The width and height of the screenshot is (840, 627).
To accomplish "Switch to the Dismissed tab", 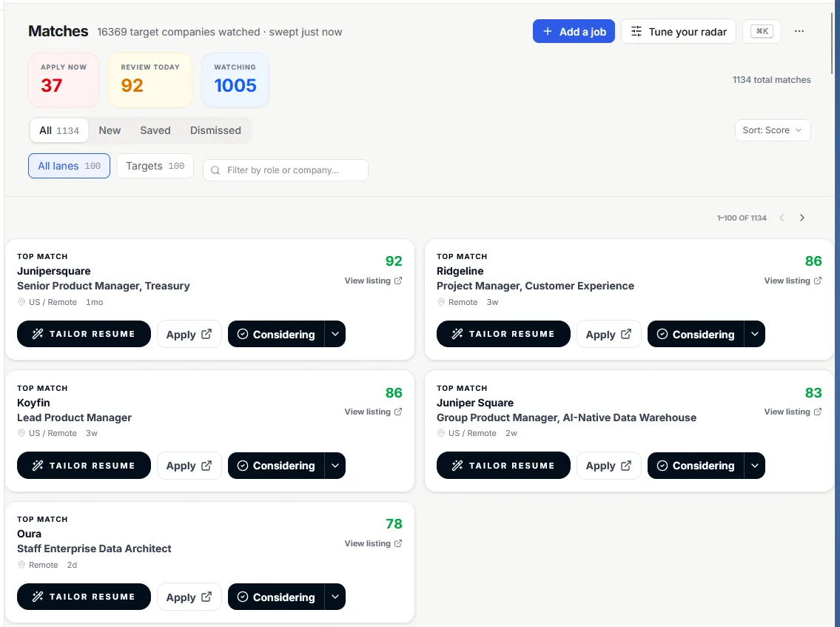I will coord(215,130).
